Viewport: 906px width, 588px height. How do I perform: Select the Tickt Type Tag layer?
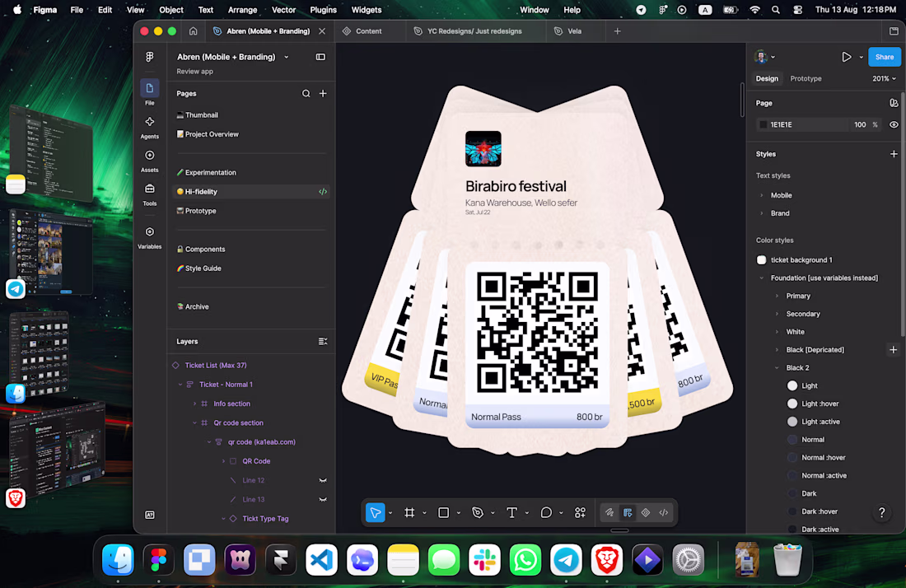point(265,519)
